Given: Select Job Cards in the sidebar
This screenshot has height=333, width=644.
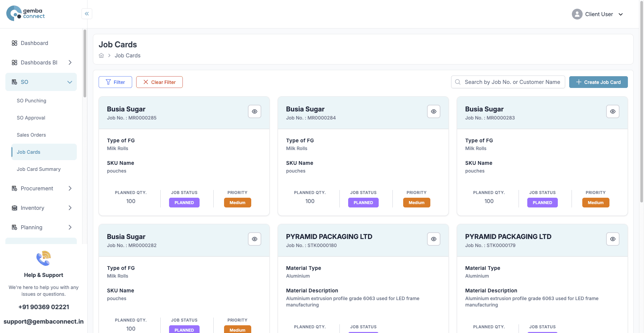Looking at the screenshot, I should [x=44, y=152].
